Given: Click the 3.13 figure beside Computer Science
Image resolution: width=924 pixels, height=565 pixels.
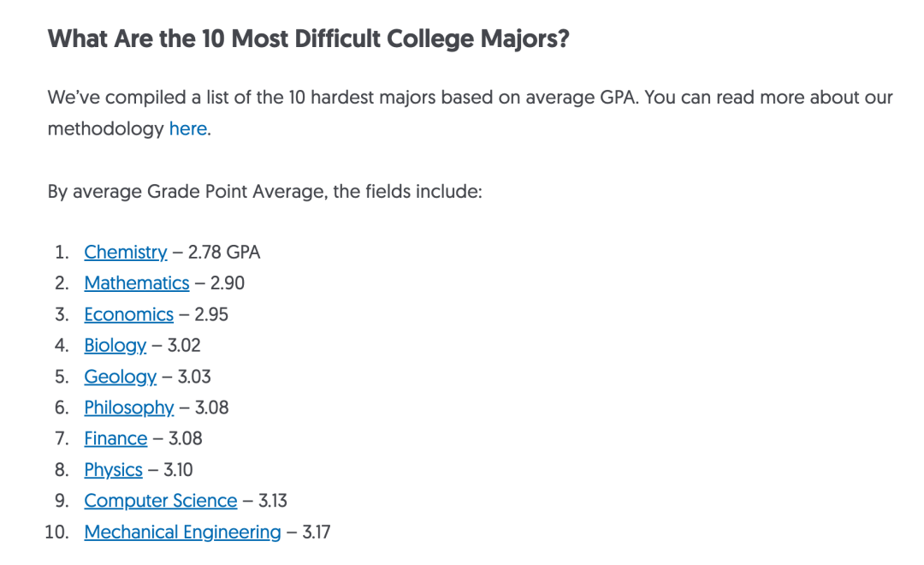Looking at the screenshot, I should [273, 501].
